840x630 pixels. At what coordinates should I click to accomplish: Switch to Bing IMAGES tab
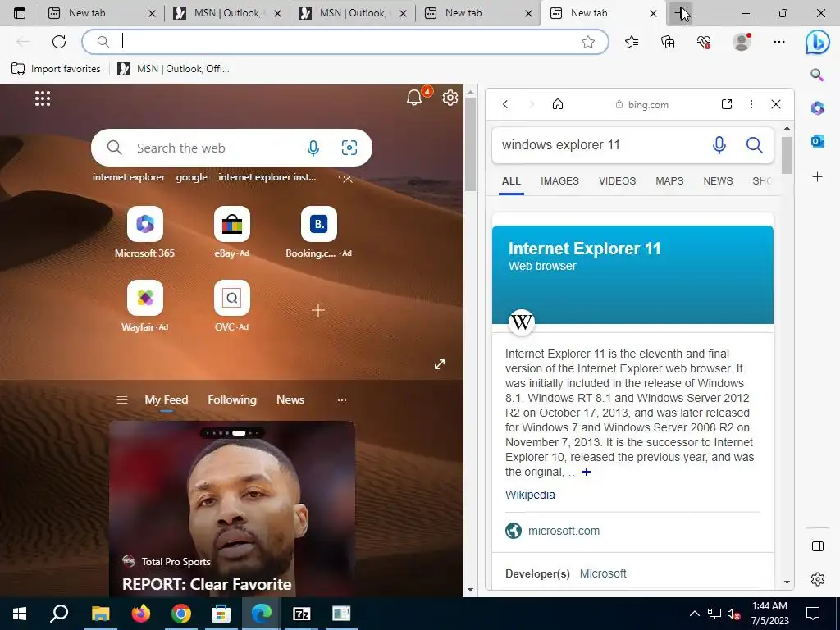pyautogui.click(x=559, y=181)
